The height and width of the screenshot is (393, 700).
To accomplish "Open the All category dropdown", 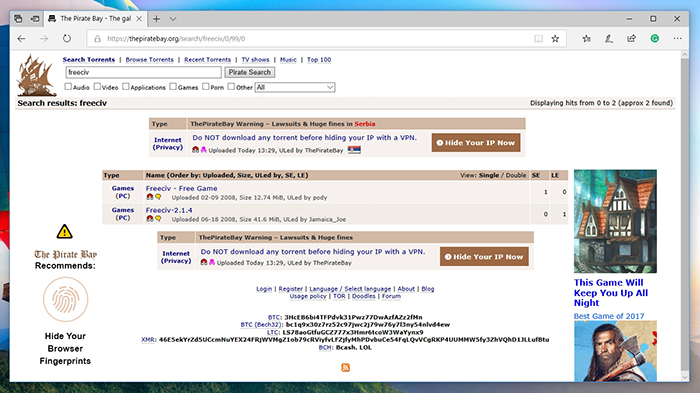I will click(295, 88).
